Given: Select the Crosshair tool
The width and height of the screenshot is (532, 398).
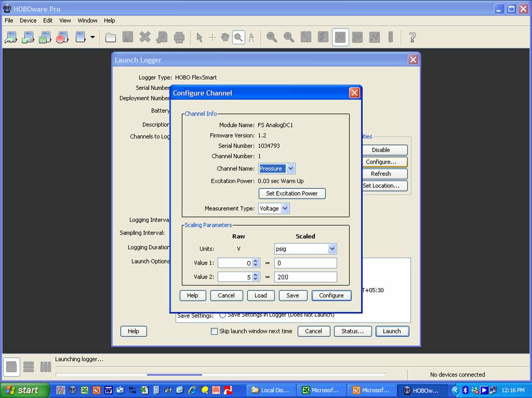Looking at the screenshot, I should (x=212, y=37).
